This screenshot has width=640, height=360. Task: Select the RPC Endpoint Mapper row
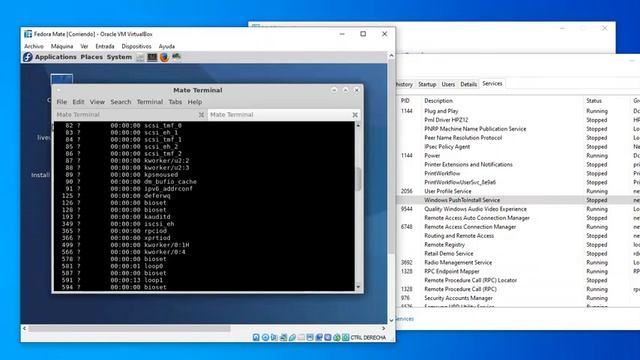coord(518,271)
